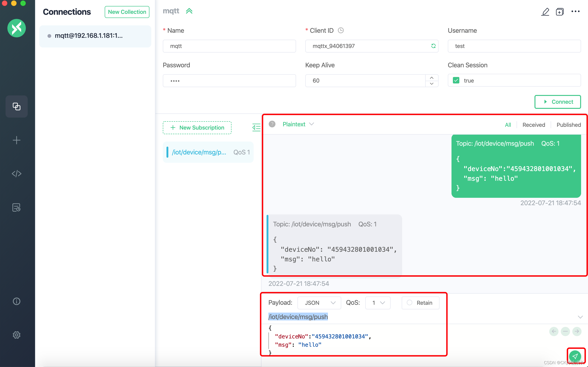Open the about info icon
This screenshot has width=588, height=367.
pyautogui.click(x=17, y=301)
